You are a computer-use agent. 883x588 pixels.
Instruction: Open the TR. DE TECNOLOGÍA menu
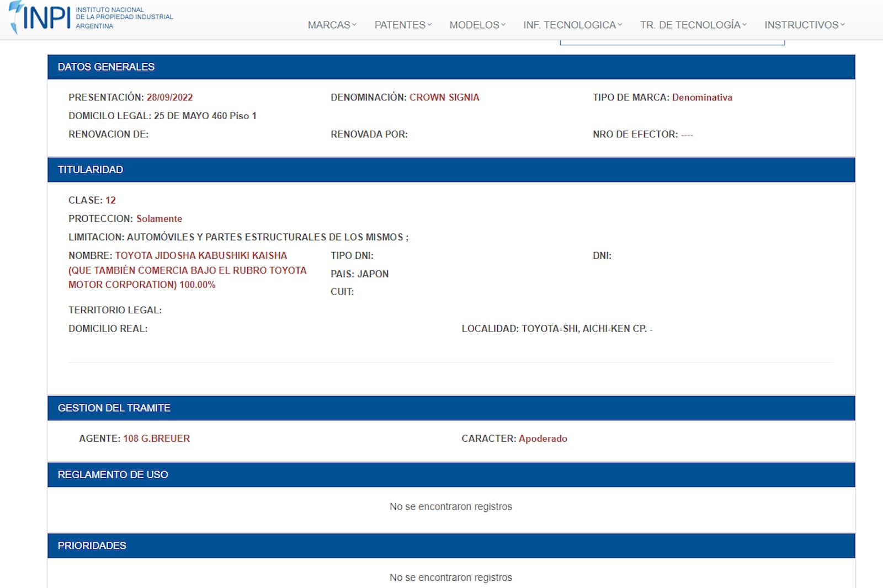693,25
